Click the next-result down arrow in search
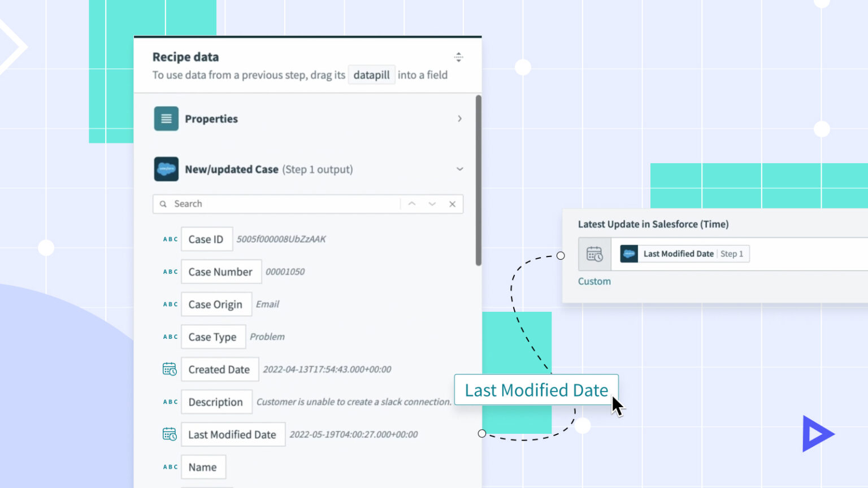868x488 pixels. (x=432, y=204)
